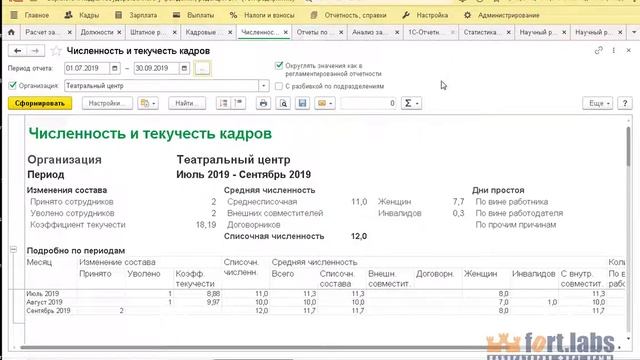
Task: Show tab list overflow arrow
Action: pyautogui.click(x=634, y=32)
